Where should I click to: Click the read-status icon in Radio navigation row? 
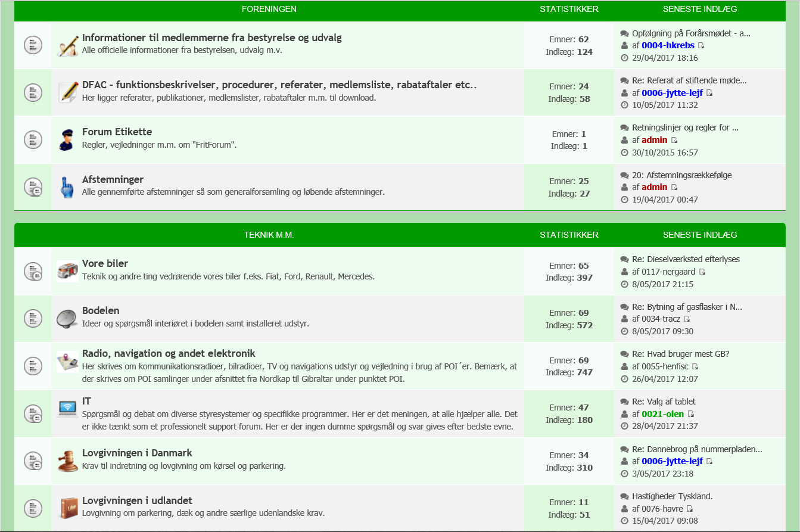pos(33,366)
